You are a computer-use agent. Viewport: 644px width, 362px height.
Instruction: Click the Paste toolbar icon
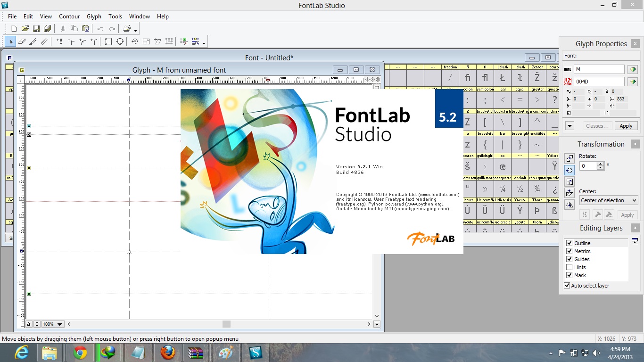click(x=85, y=29)
